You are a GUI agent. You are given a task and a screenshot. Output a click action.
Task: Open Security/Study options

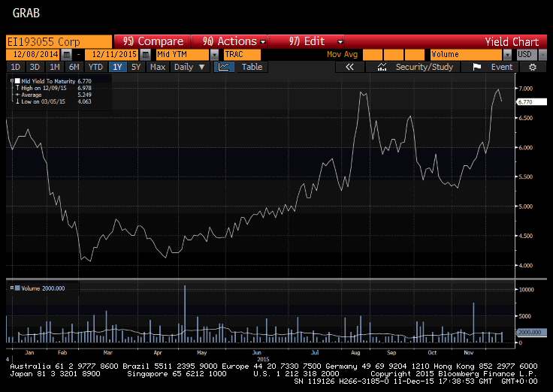[x=425, y=67]
